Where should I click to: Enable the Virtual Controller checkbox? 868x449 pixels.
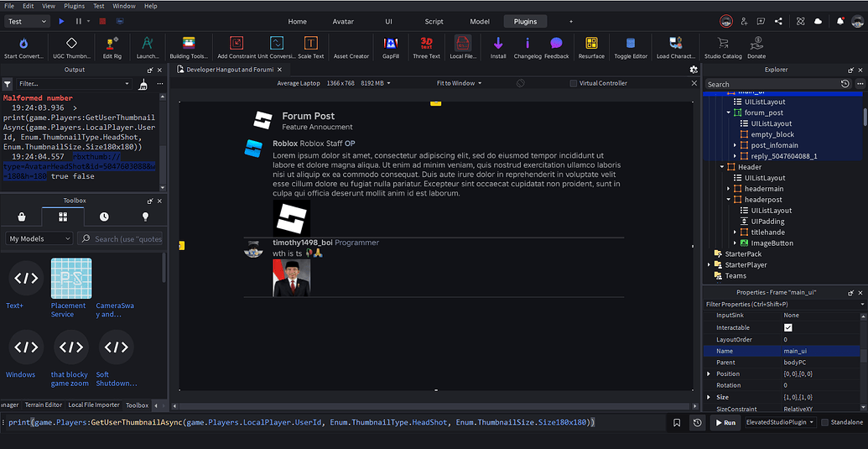tap(573, 84)
